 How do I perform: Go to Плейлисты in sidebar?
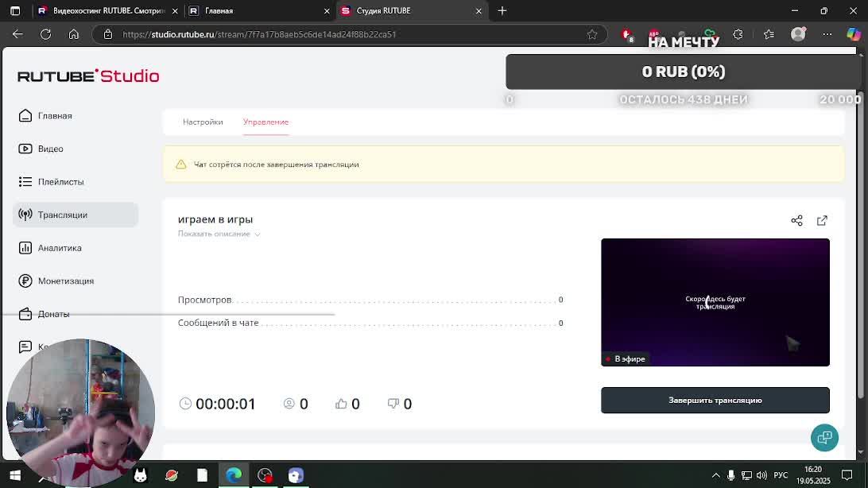76,181
